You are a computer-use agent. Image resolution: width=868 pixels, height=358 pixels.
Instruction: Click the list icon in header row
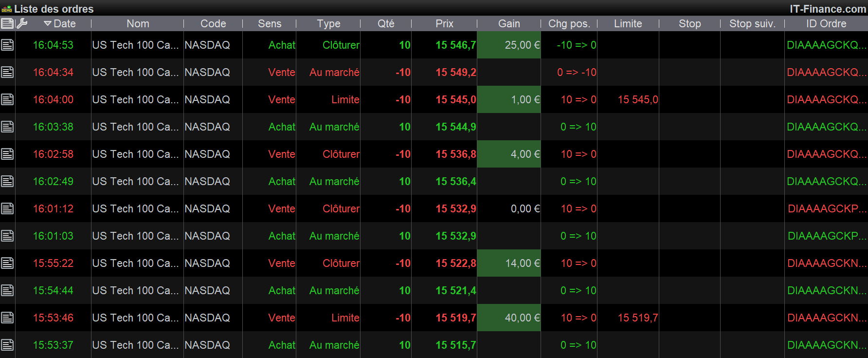7,23
